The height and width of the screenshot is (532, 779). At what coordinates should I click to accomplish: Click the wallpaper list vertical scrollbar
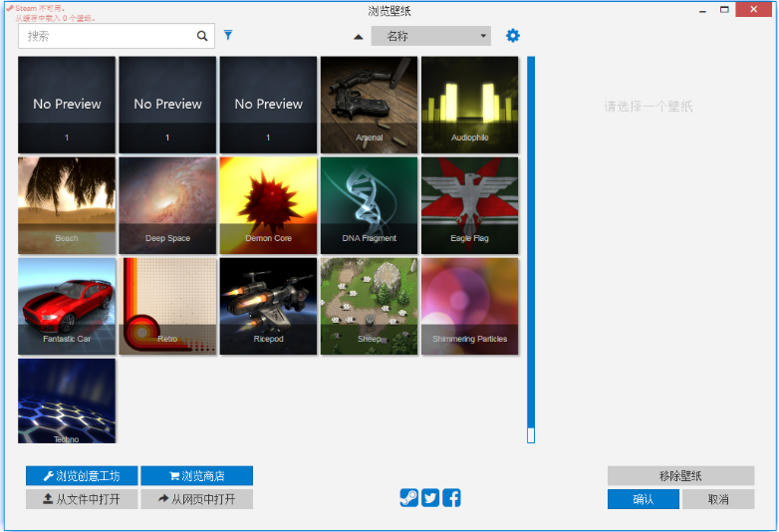(531, 249)
